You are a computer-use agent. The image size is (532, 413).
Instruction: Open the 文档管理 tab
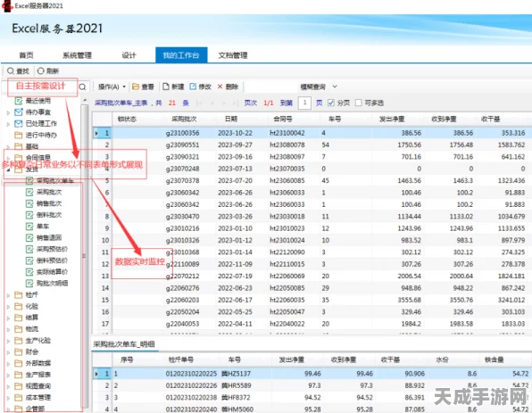233,55
